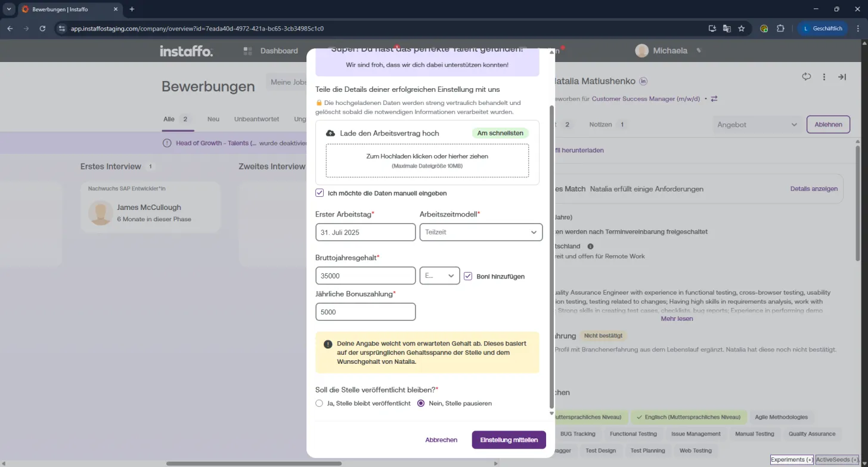Click the cloud upload icon for Arbeitsvertrag
This screenshot has height=467, width=868.
tap(330, 133)
